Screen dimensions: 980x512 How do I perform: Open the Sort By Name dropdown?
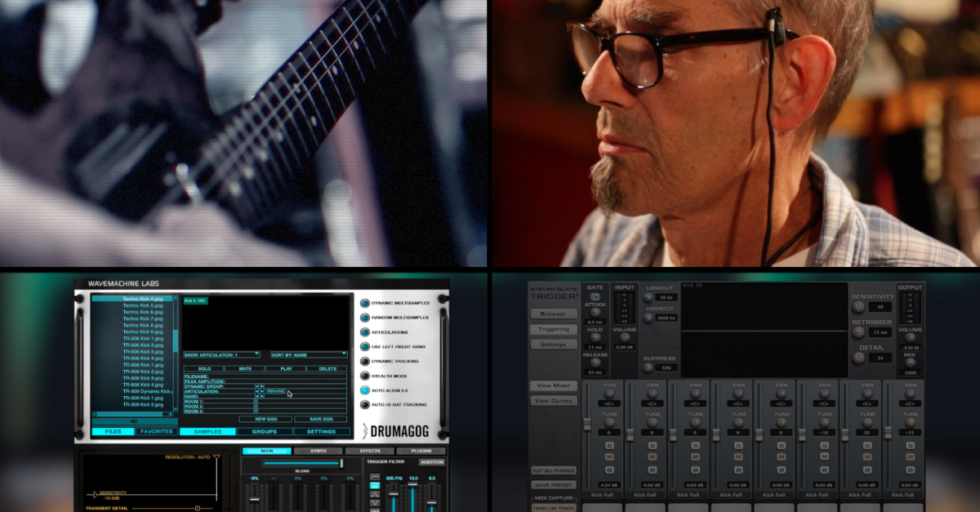(x=309, y=354)
